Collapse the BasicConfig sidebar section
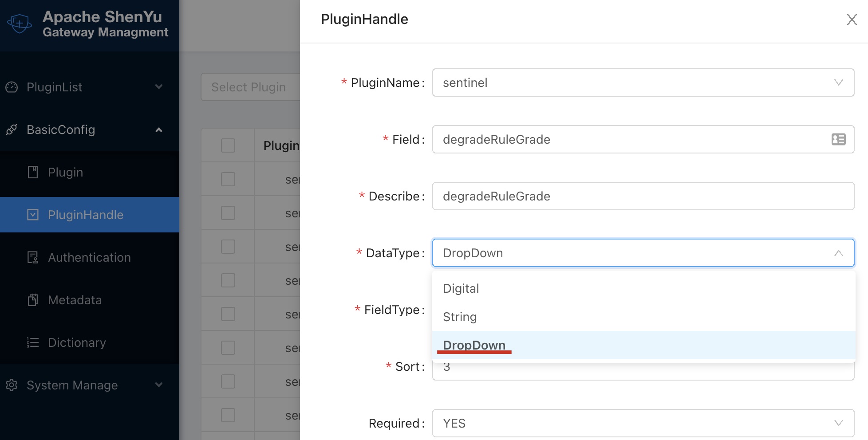 coord(158,130)
